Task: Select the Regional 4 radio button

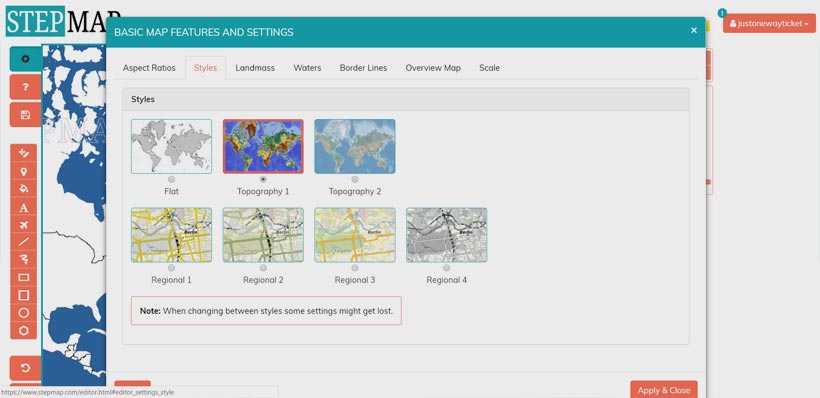Action: 447,268
